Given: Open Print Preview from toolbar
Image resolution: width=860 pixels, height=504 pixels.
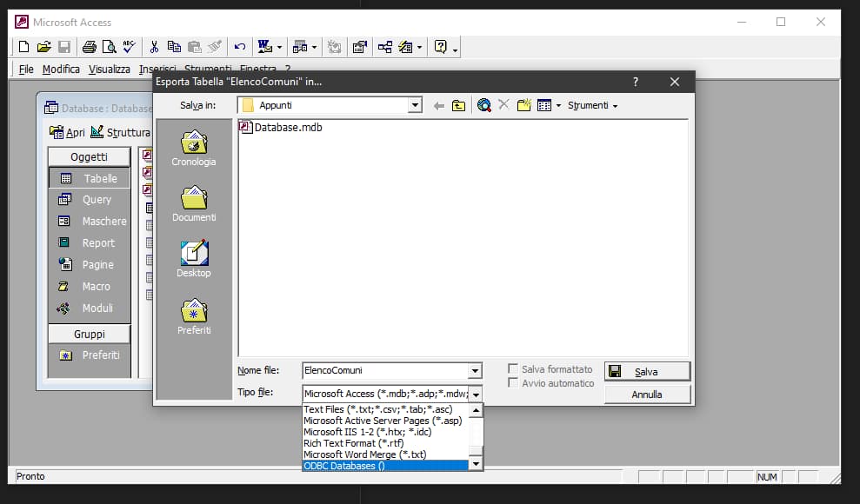Looking at the screenshot, I should click(110, 47).
